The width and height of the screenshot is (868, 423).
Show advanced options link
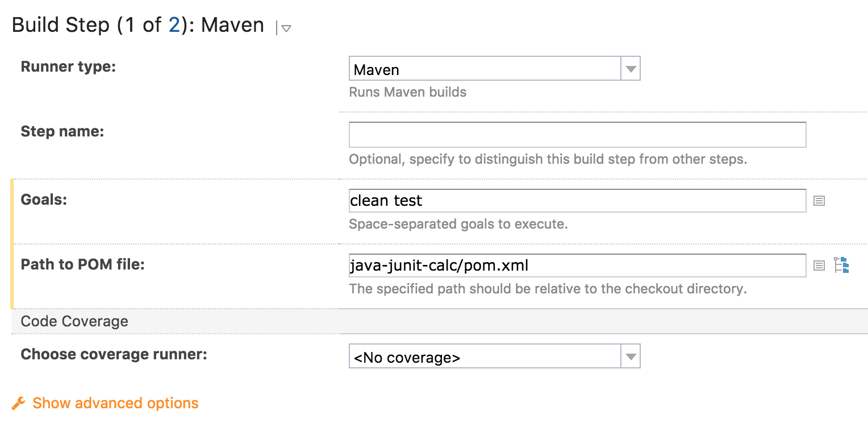coord(115,403)
